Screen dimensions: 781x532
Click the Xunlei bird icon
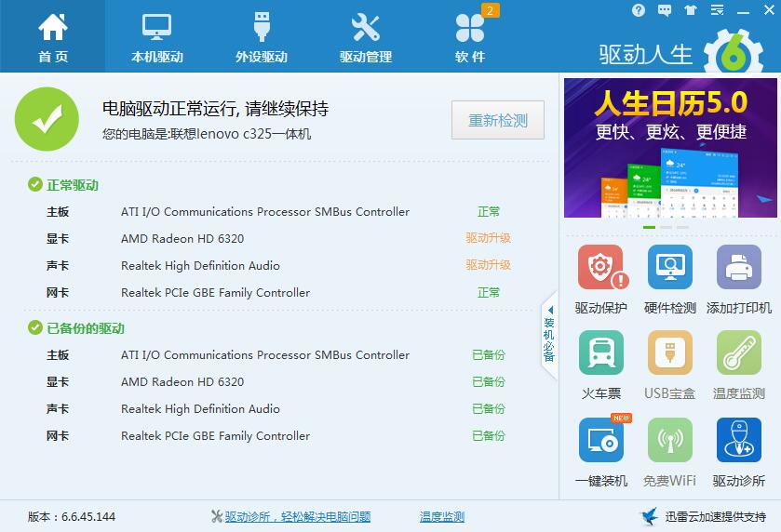[x=650, y=516]
